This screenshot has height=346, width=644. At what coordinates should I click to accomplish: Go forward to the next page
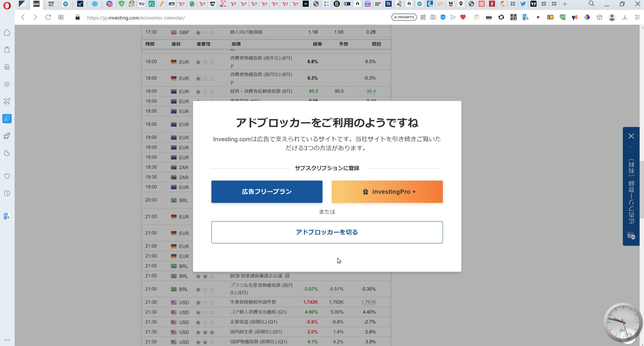point(35,17)
